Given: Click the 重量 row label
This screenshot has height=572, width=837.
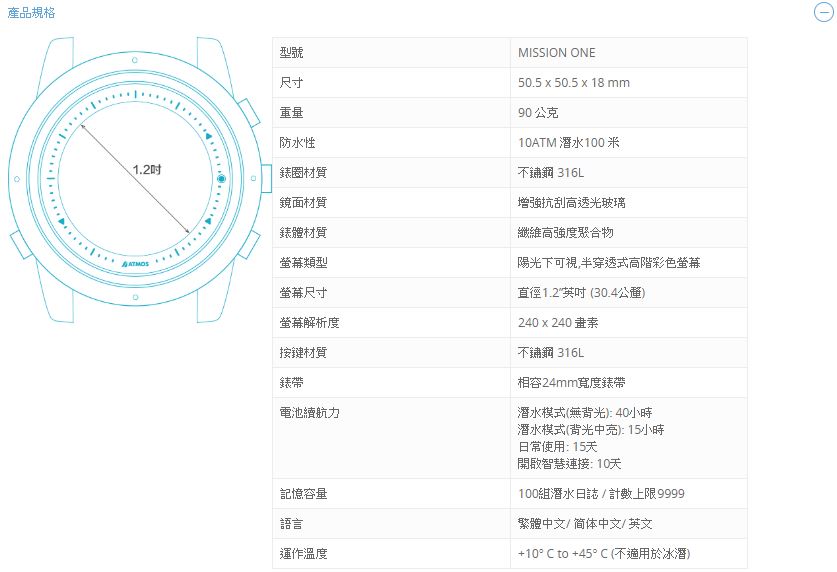Looking at the screenshot, I should point(291,113).
